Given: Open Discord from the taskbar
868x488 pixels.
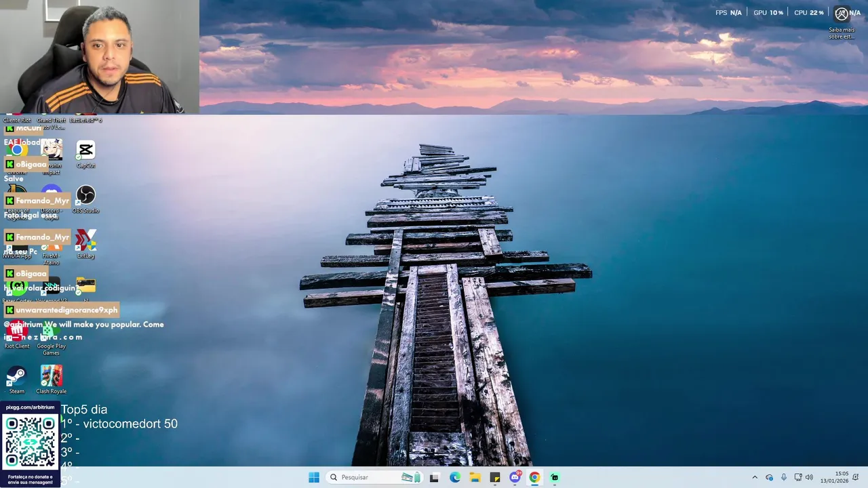Looking at the screenshot, I should point(515,477).
